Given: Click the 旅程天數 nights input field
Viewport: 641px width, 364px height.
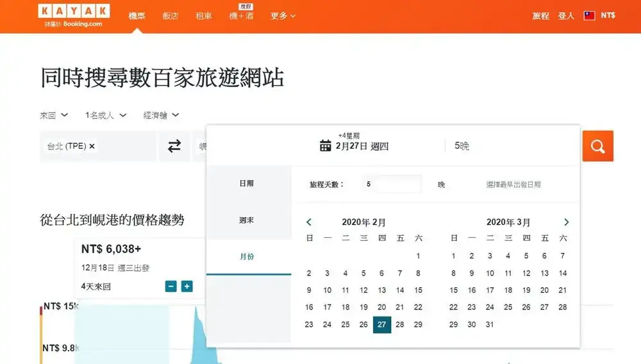Looking at the screenshot, I should coord(391,185).
